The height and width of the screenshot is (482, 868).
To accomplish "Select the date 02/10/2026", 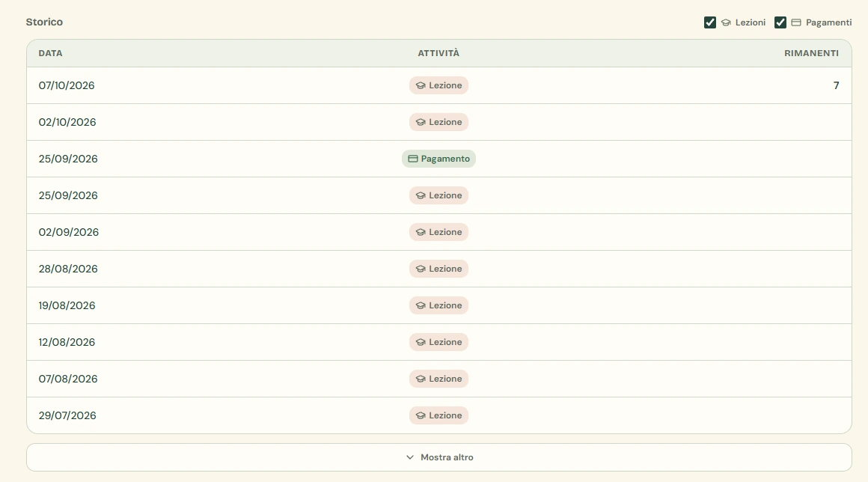I will (67, 122).
